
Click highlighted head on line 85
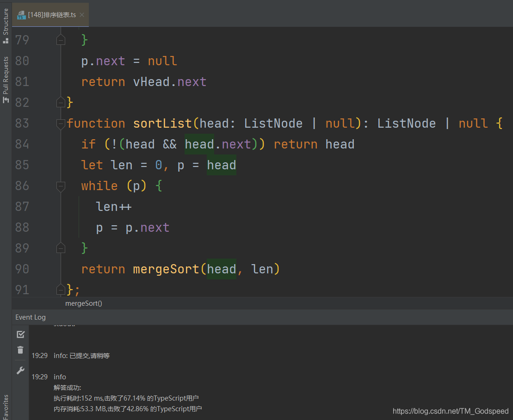click(222, 165)
